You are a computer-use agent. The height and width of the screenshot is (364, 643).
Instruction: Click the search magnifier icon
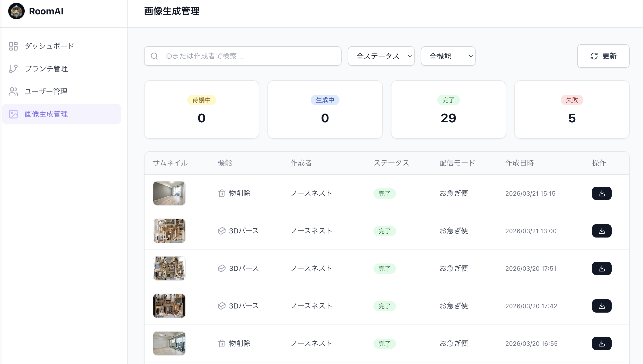(x=155, y=56)
